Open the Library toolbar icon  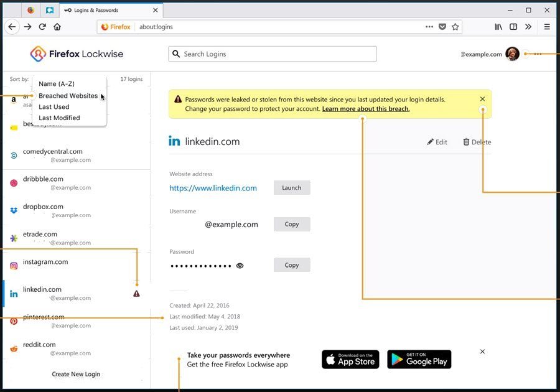click(x=498, y=27)
